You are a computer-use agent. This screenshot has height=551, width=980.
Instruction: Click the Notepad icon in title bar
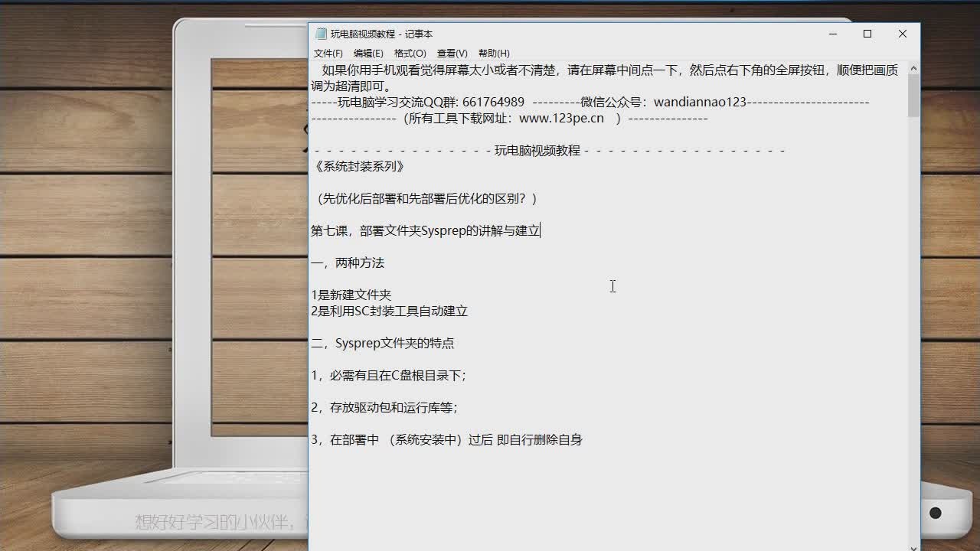321,34
